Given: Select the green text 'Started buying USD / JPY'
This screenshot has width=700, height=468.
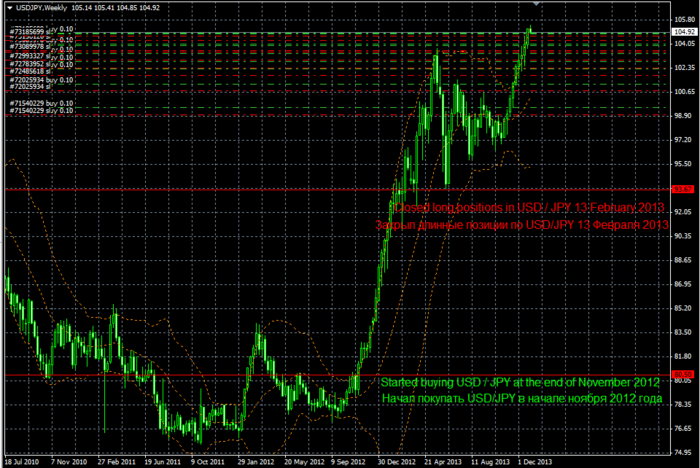Looking at the screenshot, I should click(x=444, y=382).
